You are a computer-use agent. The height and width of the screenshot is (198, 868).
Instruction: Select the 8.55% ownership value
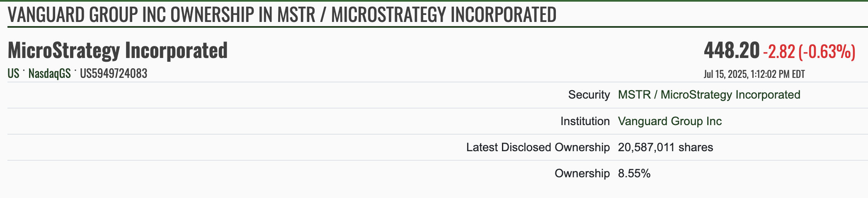point(634,174)
